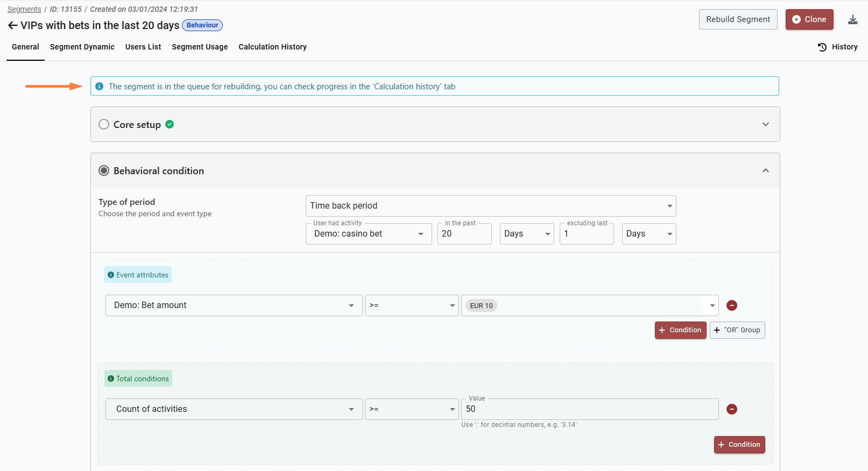
Task: Click the Total conditions label
Action: [138, 379]
